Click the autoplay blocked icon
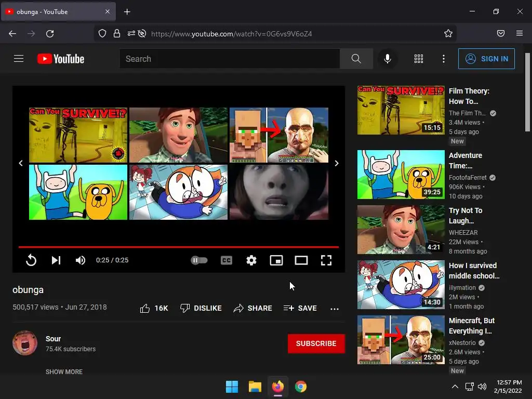 click(142, 34)
